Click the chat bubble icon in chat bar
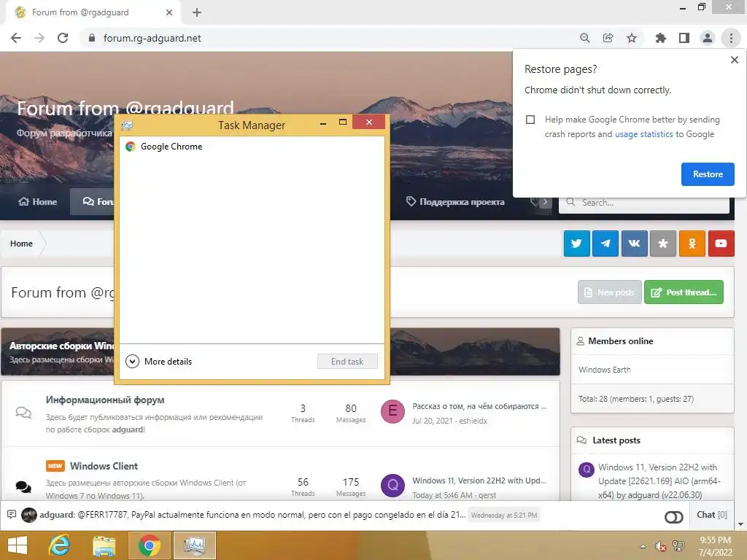Image resolution: width=747 pixels, height=560 pixels. coord(12,514)
